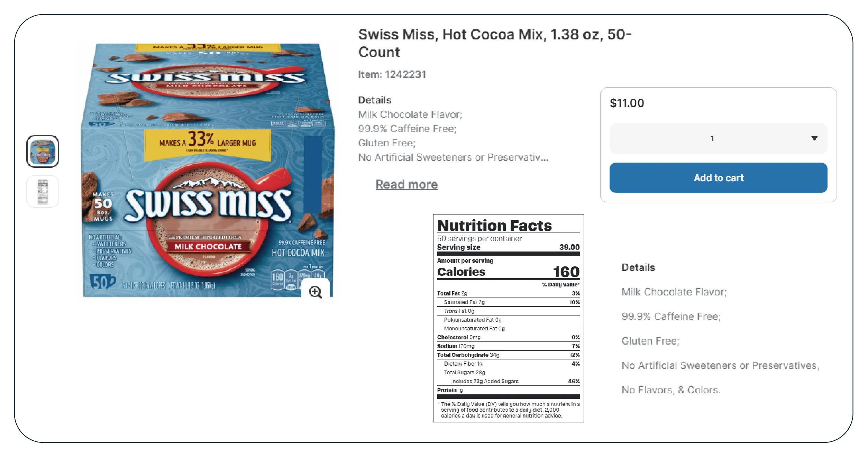Click the Details heading below the cart box
This screenshot has height=457, width=868.
(x=638, y=267)
